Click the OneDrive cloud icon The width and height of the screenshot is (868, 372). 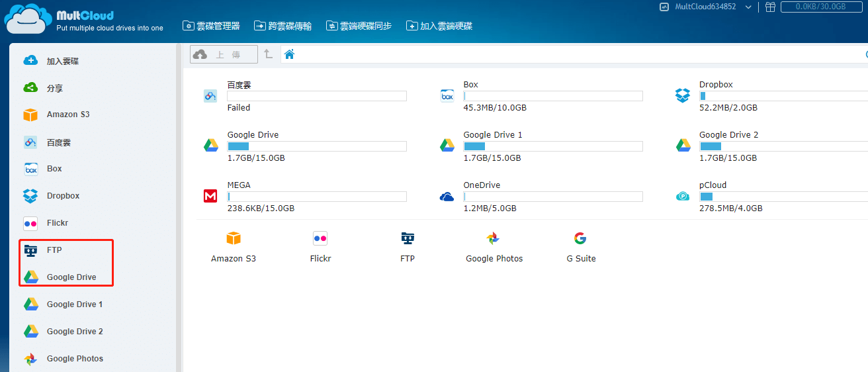pos(447,197)
